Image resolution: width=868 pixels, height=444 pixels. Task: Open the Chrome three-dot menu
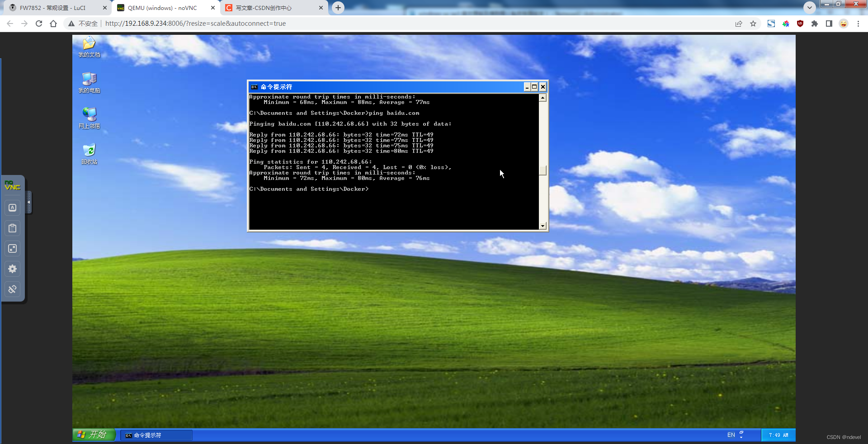(858, 24)
